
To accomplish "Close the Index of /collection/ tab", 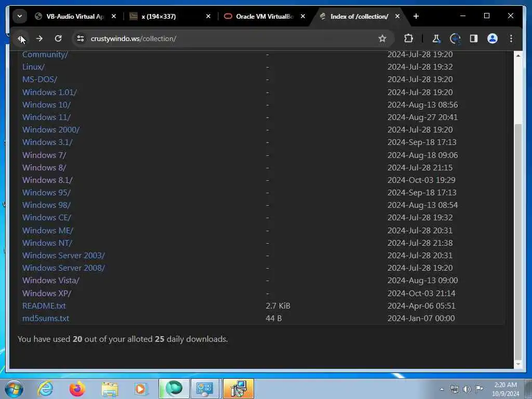I will (397, 16).
